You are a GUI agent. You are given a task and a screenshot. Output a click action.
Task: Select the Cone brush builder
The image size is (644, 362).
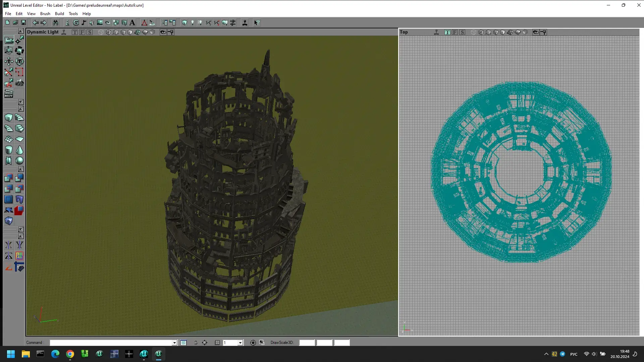point(19,150)
